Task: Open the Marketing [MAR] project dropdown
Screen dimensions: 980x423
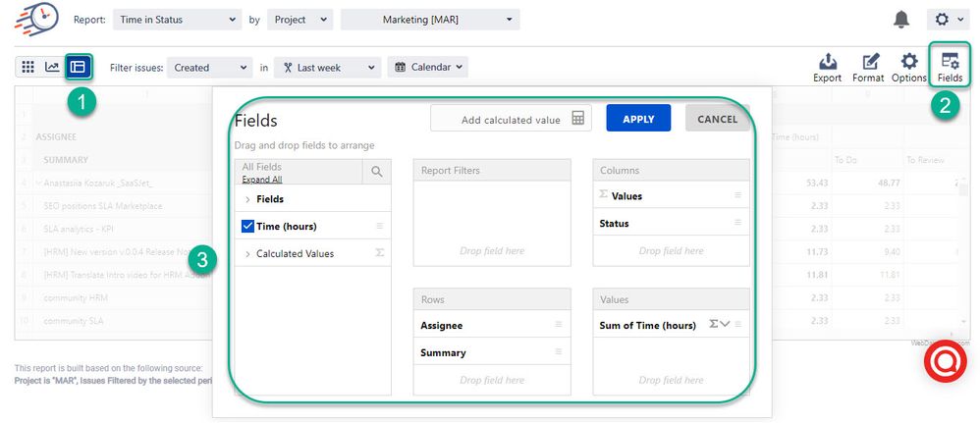Action: click(430, 20)
